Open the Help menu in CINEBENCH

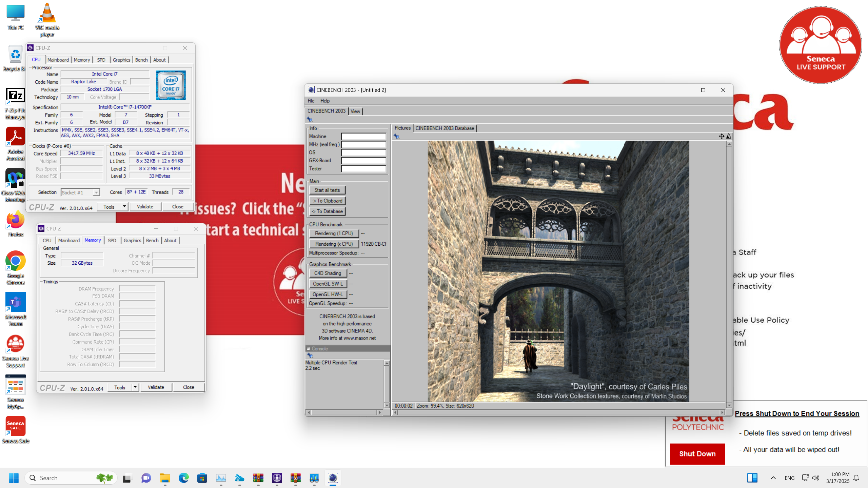(325, 101)
